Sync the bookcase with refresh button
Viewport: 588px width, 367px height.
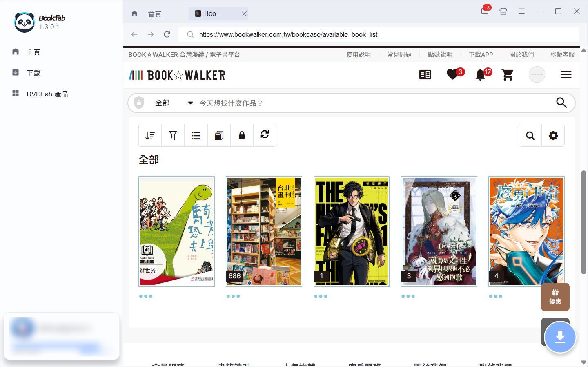tap(265, 135)
